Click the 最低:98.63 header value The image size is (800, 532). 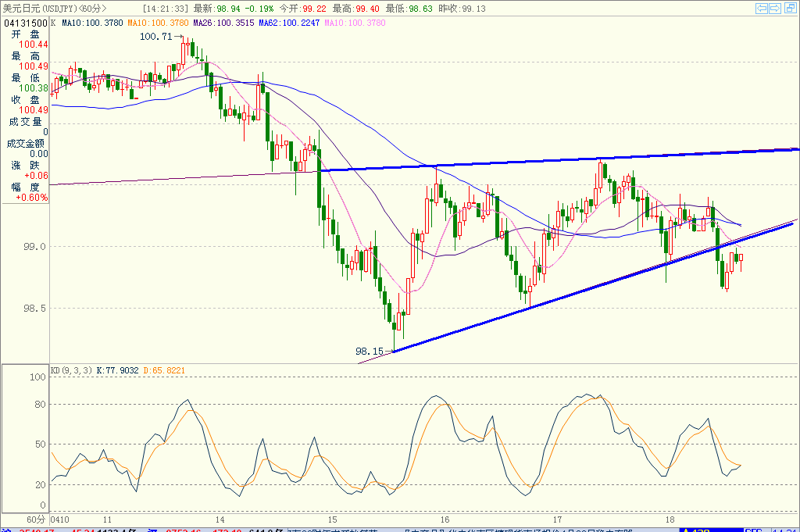tap(409, 8)
